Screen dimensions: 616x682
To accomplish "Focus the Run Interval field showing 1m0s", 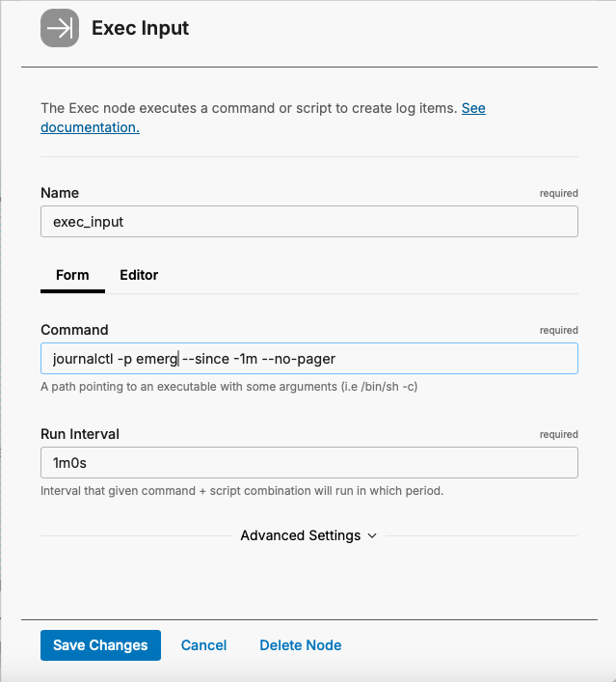I will coord(308,463).
